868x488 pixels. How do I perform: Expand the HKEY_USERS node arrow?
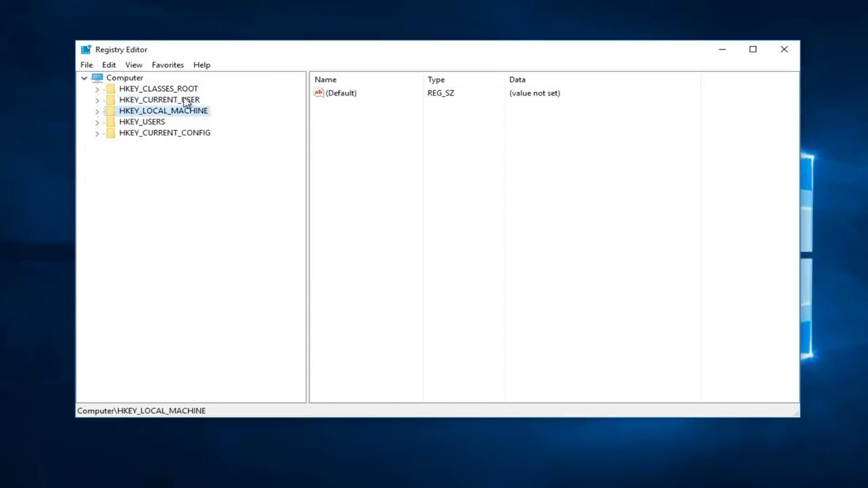pyautogui.click(x=97, y=122)
